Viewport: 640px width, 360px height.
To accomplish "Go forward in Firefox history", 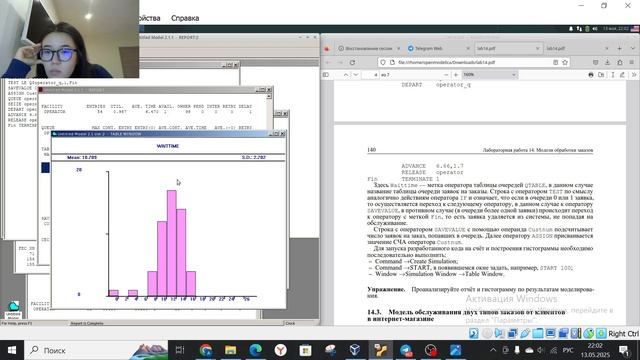I will coord(340,62).
